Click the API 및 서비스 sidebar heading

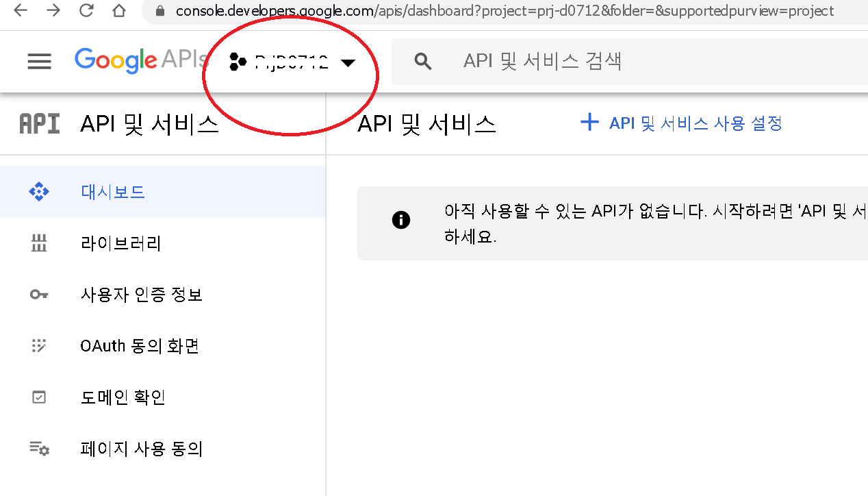tap(149, 124)
